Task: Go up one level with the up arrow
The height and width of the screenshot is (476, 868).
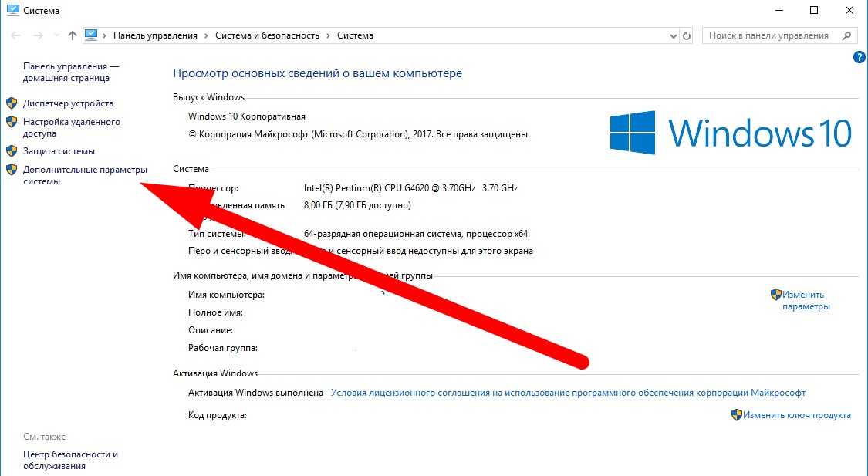Action: [73, 35]
